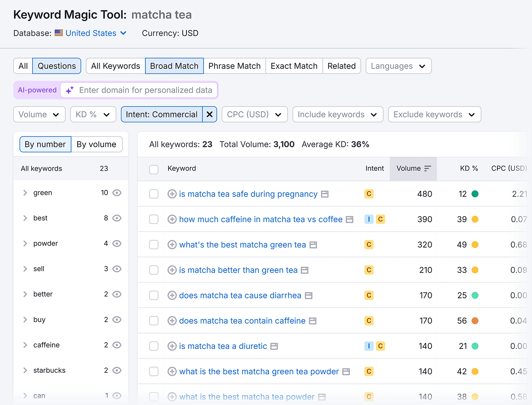
Task: Click the 'All' keywords filter button
Action: [23, 66]
